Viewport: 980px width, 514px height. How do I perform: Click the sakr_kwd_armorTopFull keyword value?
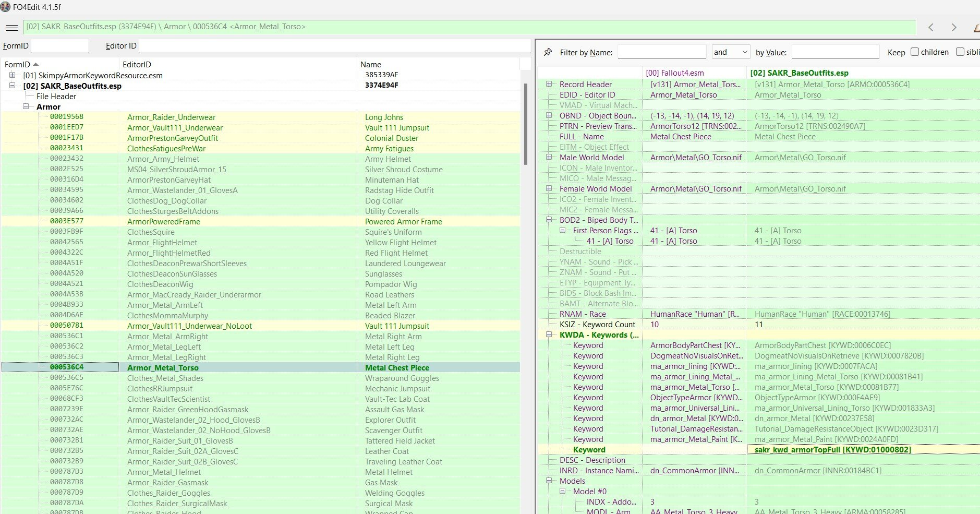pos(833,449)
